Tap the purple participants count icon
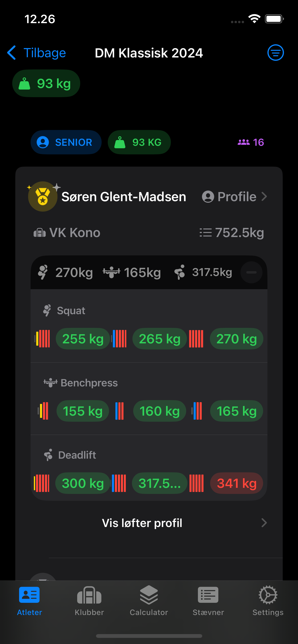Viewport: 298px width, 644px height. (x=244, y=142)
